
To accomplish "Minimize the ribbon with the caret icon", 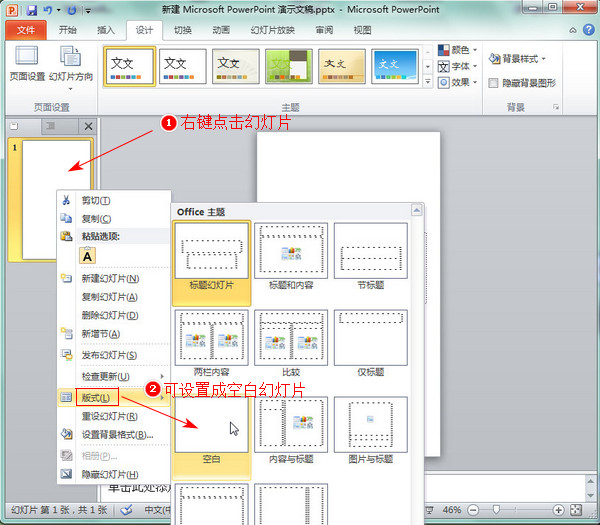I will (572, 30).
